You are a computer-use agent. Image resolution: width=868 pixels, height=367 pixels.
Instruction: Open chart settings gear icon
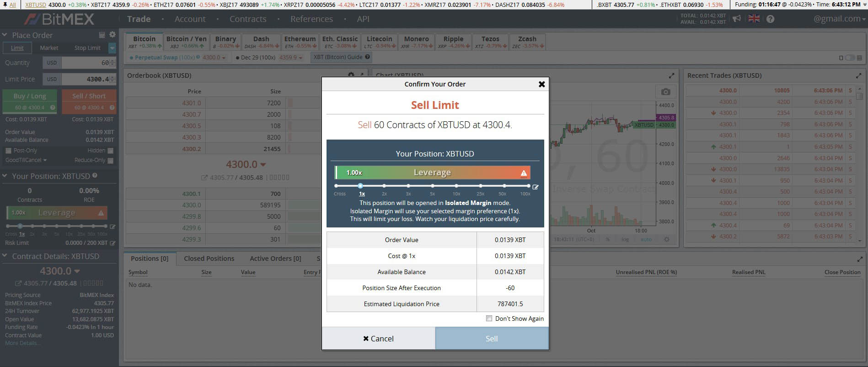point(667,239)
